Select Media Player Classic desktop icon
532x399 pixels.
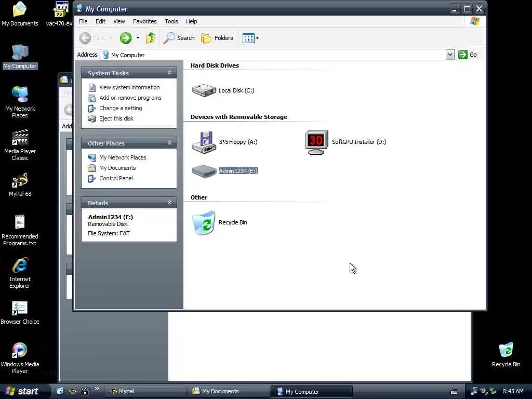click(20, 144)
